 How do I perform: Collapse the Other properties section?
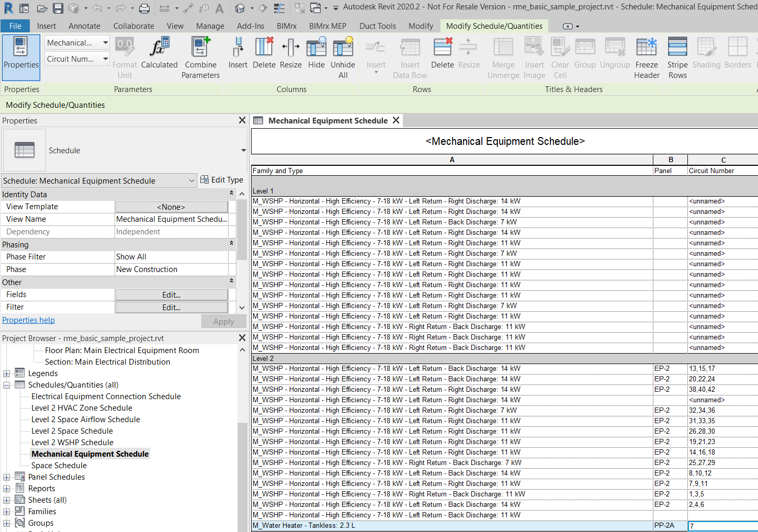(x=231, y=281)
